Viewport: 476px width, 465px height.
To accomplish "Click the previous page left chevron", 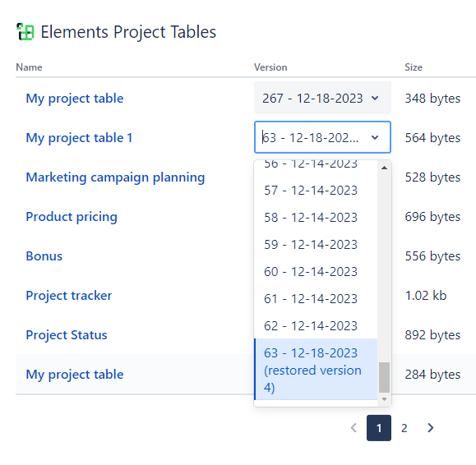I will (x=354, y=428).
